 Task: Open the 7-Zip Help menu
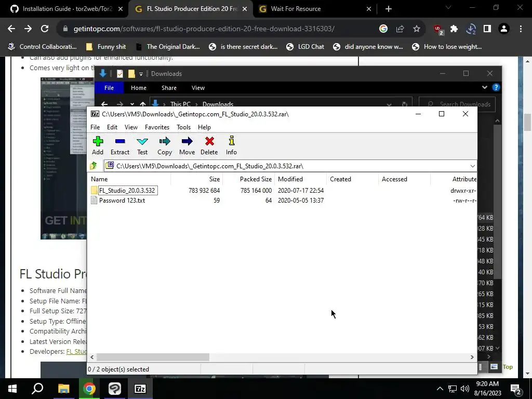[x=204, y=127]
